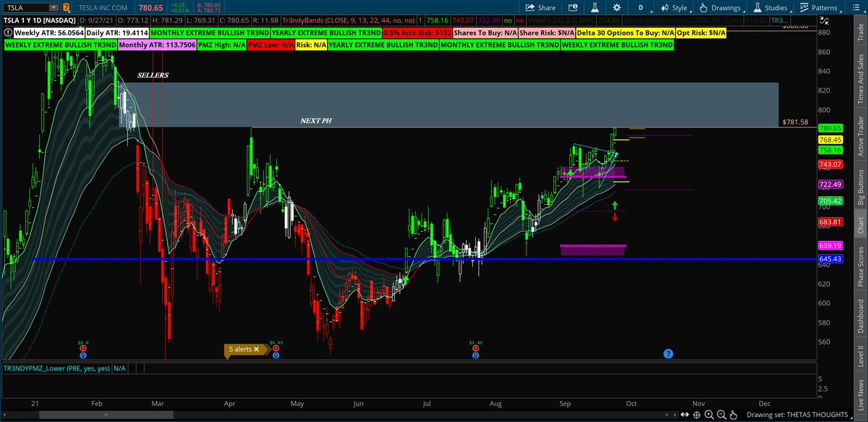Click into the TSLA symbol field

tap(26, 7)
